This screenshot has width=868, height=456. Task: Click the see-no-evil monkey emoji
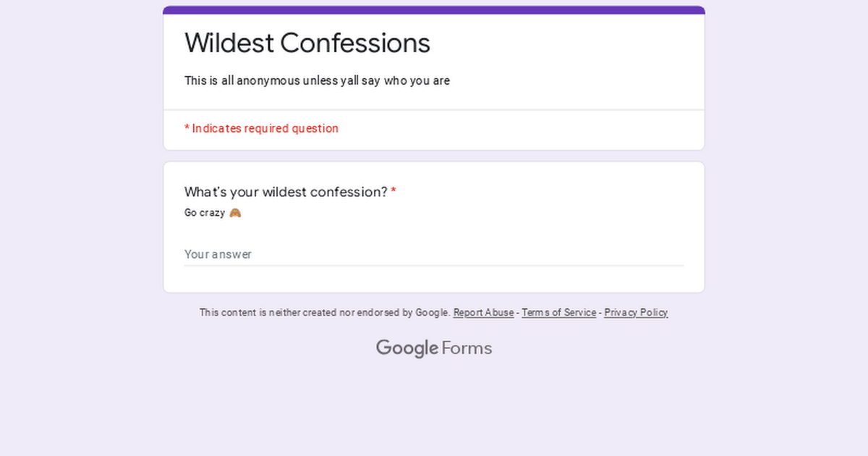[235, 213]
